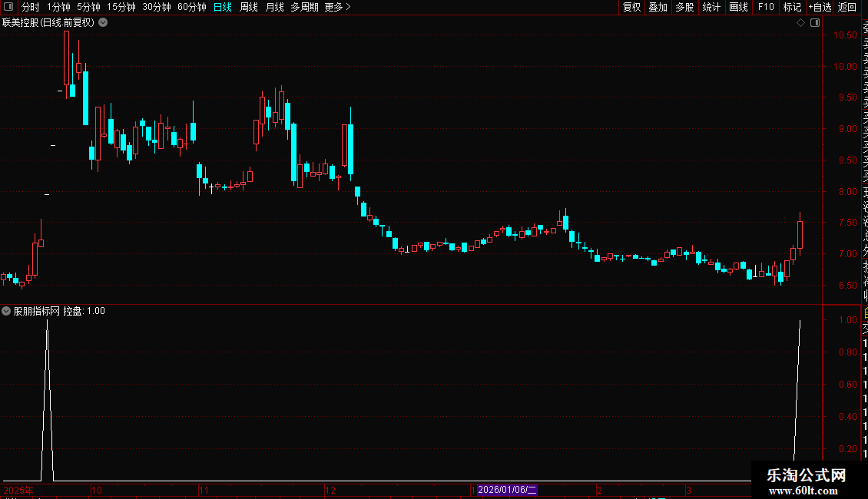Image resolution: width=868 pixels, height=499 pixels.
Task: Click the 10.50 price axis label
Action: pyautogui.click(x=845, y=35)
